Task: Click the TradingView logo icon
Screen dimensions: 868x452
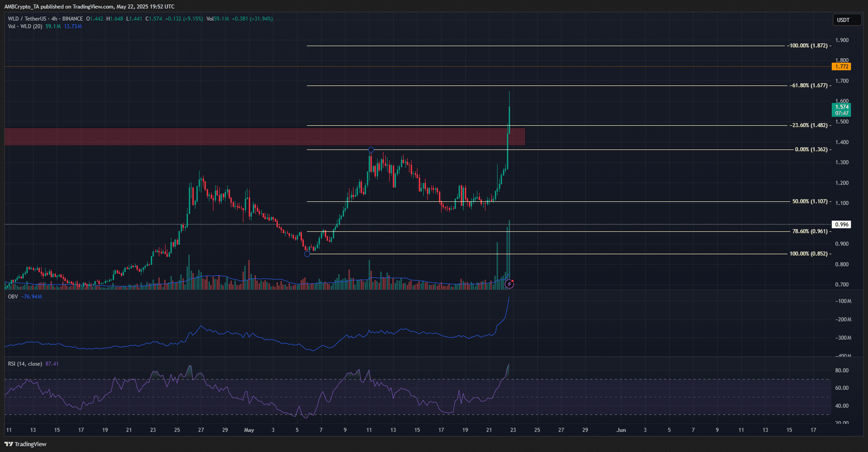Action: [x=9, y=444]
